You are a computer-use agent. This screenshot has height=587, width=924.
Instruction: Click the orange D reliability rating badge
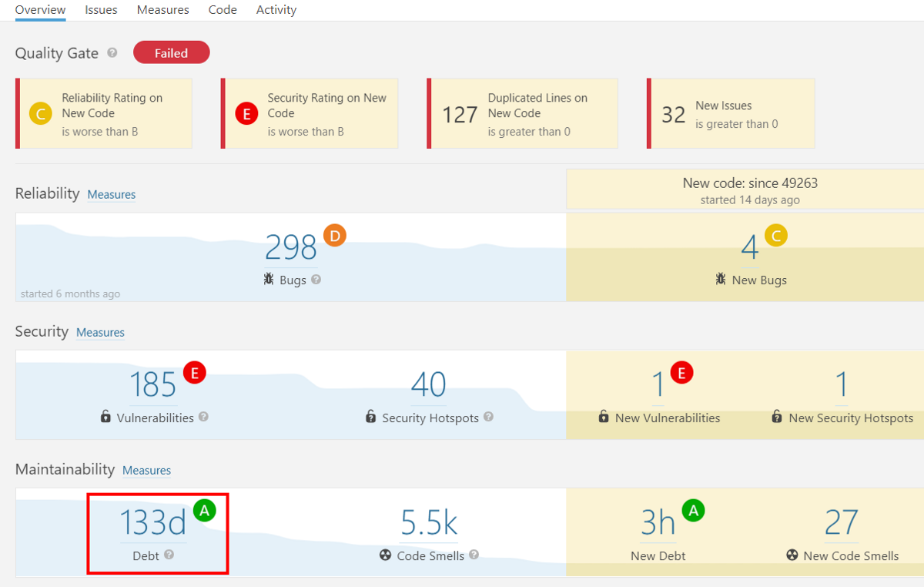(x=335, y=236)
